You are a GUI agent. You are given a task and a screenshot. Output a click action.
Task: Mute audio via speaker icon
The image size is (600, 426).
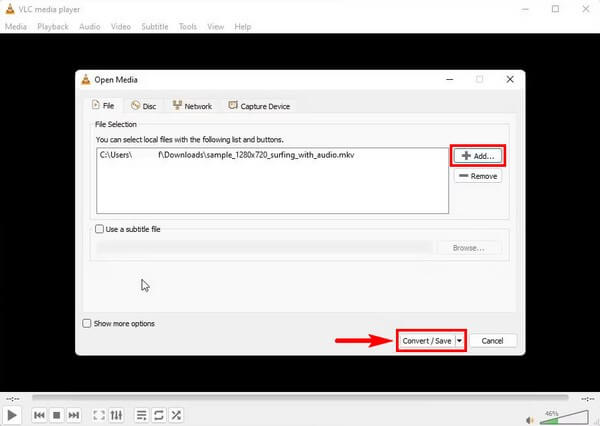click(530, 420)
